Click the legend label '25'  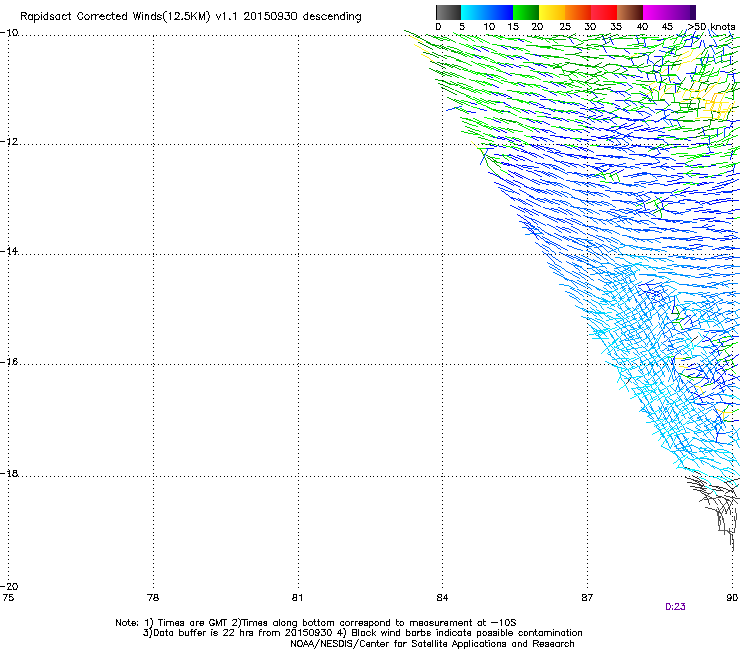tap(564, 26)
